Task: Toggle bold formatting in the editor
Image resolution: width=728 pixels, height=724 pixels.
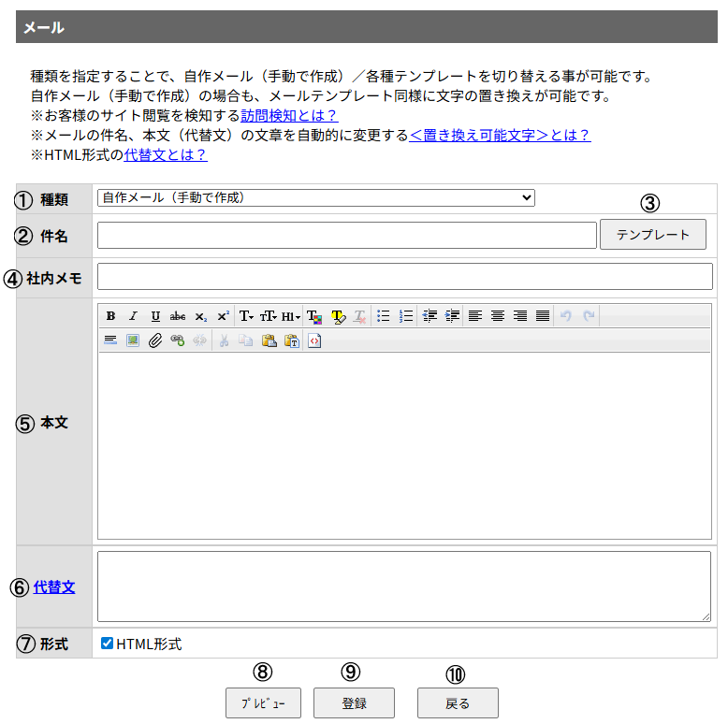Action: tap(110, 316)
